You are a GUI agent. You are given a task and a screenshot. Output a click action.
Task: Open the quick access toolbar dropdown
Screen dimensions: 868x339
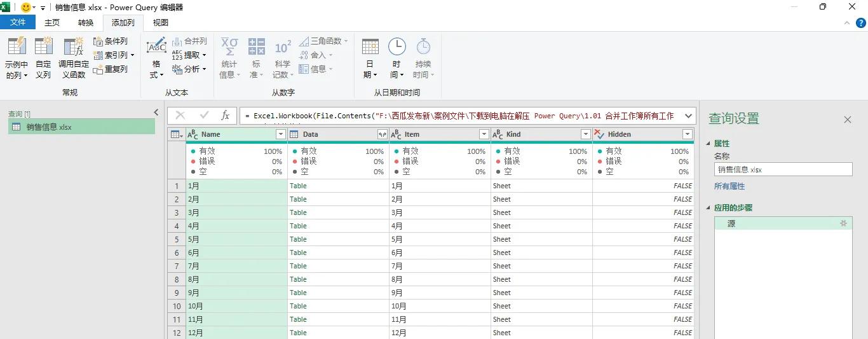tap(43, 8)
